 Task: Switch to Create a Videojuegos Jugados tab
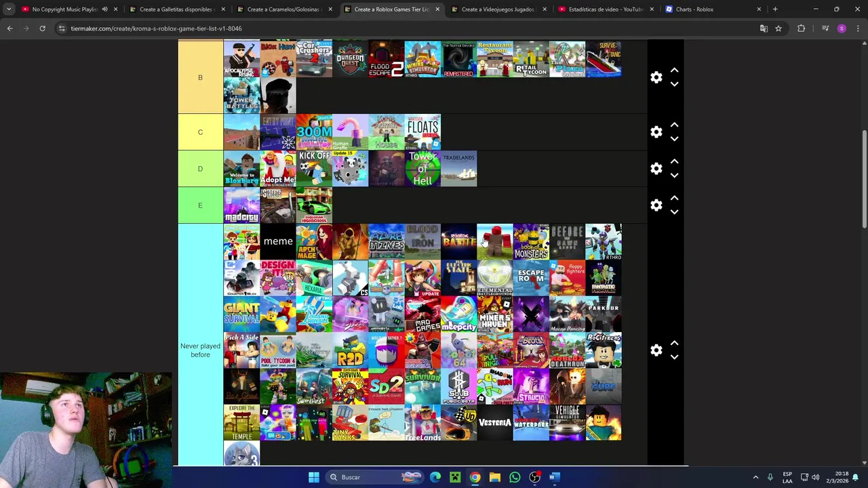pos(498,9)
